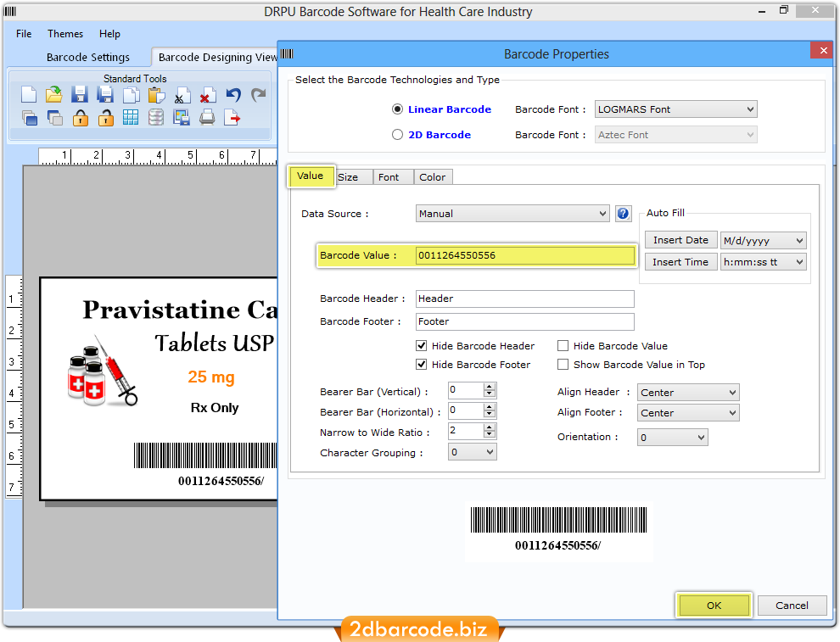The width and height of the screenshot is (840, 642).
Task: Open the linear Barcode Font dropdown showing LOGMARS Font
Action: [675, 109]
